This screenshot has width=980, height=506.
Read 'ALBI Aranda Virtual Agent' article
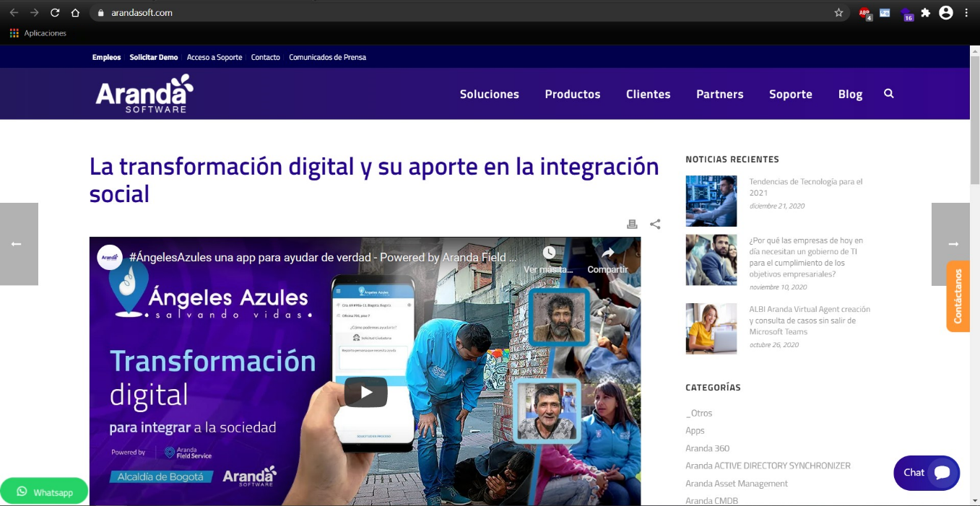tap(810, 320)
